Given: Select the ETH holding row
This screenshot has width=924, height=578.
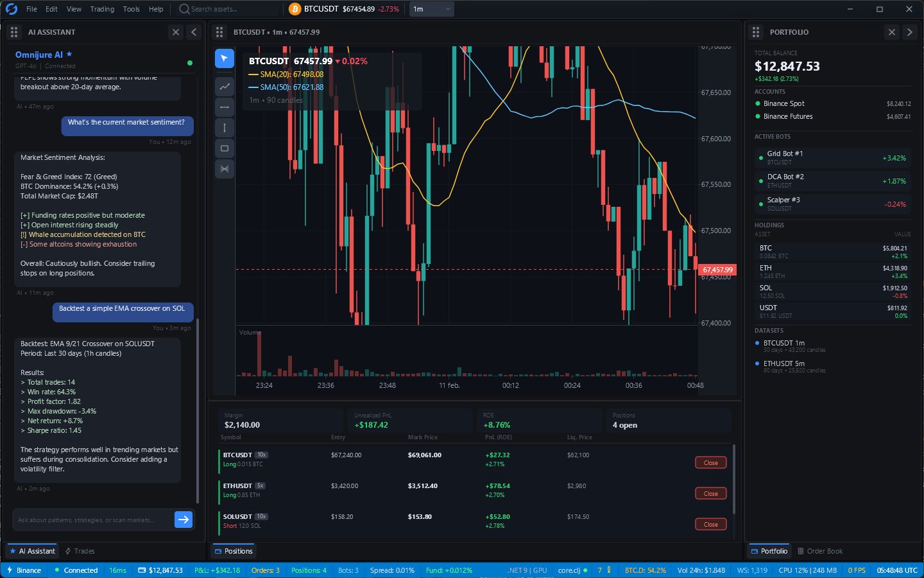Looking at the screenshot, I should [833, 272].
